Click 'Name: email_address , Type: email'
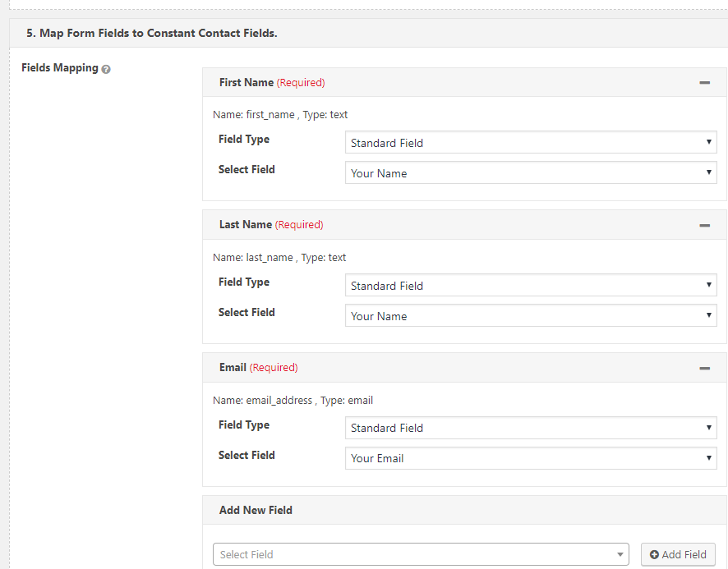Screen dimensions: 728x569 (293, 401)
